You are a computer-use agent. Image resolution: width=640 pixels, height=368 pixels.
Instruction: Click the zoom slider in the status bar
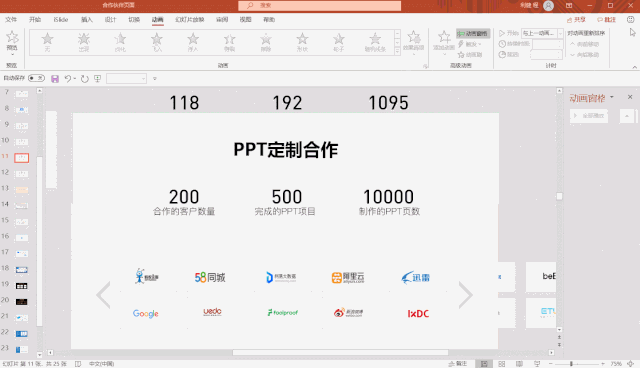tap(576, 364)
